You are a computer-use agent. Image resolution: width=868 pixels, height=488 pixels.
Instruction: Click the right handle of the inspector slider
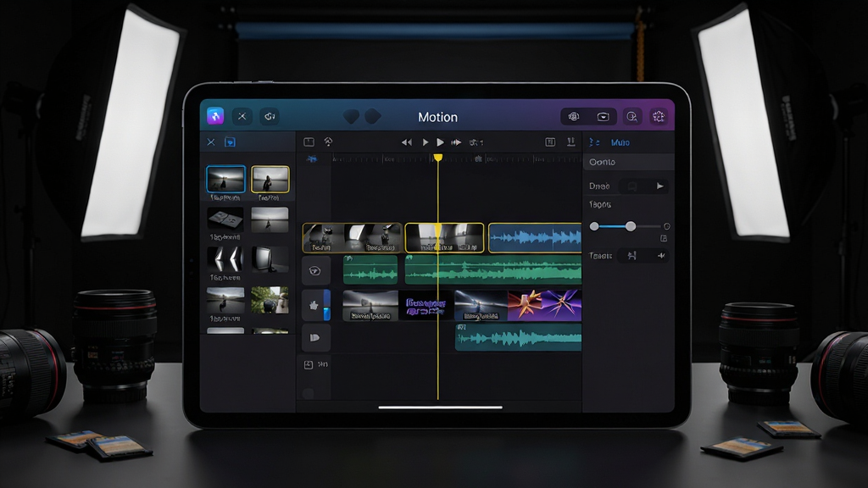(x=631, y=226)
